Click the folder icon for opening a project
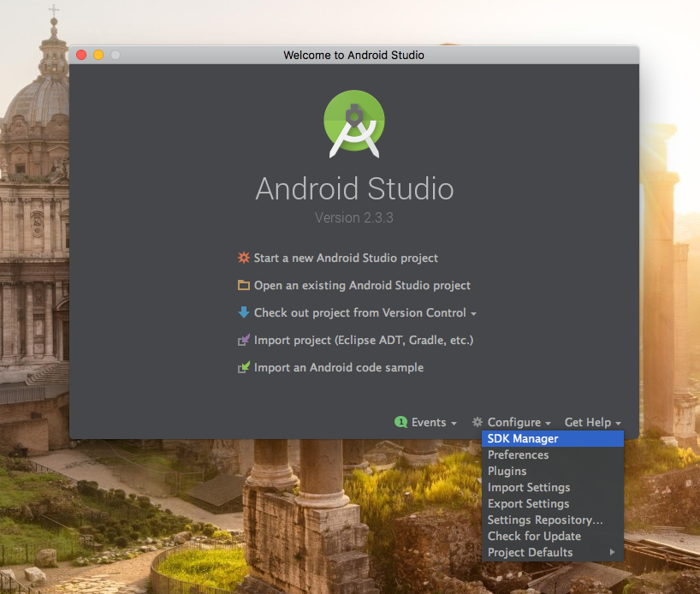The height and width of the screenshot is (594, 700). pyautogui.click(x=244, y=285)
